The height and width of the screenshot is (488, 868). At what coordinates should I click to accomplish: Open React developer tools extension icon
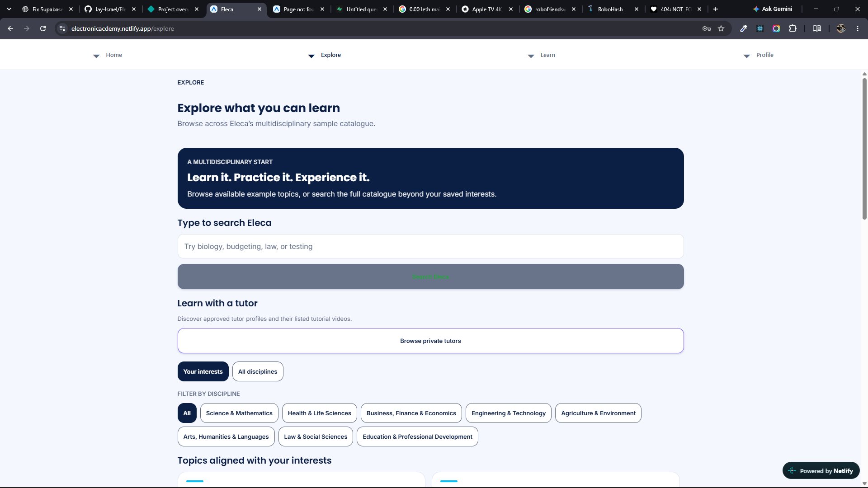(760, 28)
